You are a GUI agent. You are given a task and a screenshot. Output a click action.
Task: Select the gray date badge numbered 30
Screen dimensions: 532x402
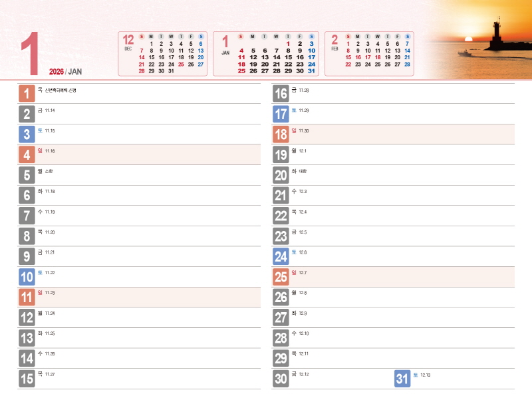coord(281,379)
